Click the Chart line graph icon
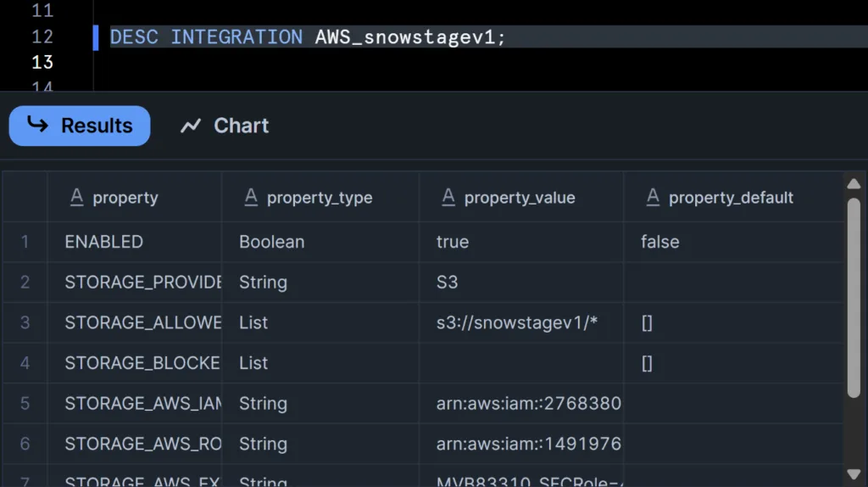The width and height of the screenshot is (868, 487). click(x=191, y=126)
